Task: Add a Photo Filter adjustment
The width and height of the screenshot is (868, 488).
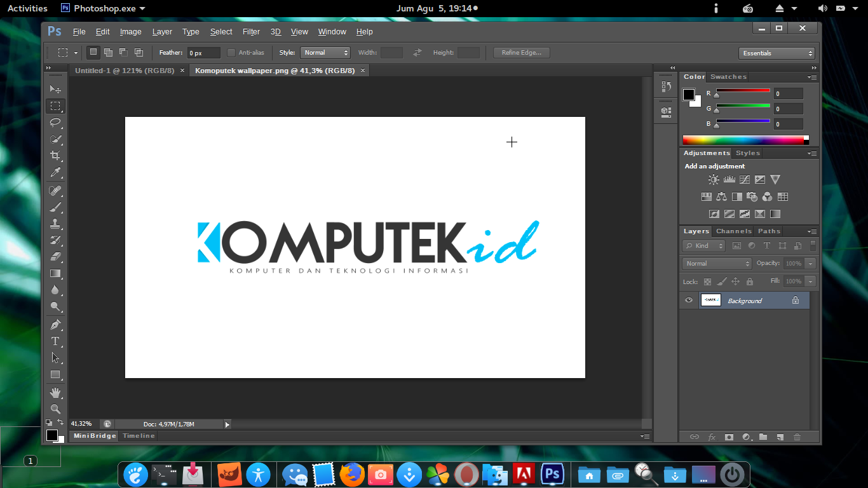Action: (x=752, y=197)
